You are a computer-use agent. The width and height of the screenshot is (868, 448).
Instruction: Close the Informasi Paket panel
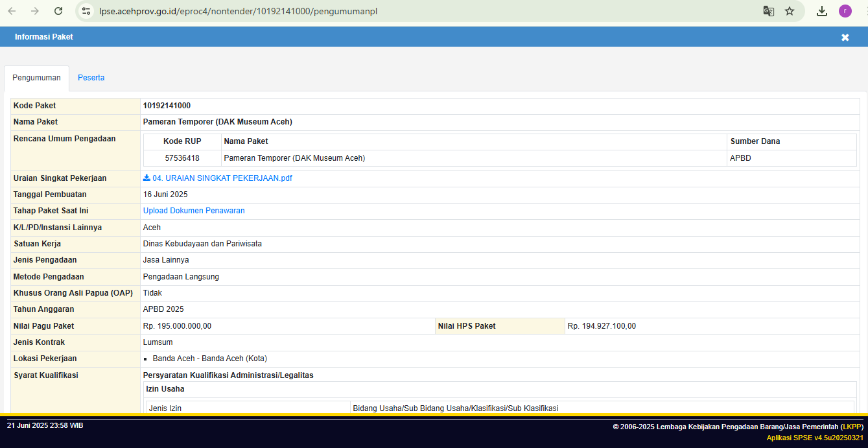click(x=845, y=38)
